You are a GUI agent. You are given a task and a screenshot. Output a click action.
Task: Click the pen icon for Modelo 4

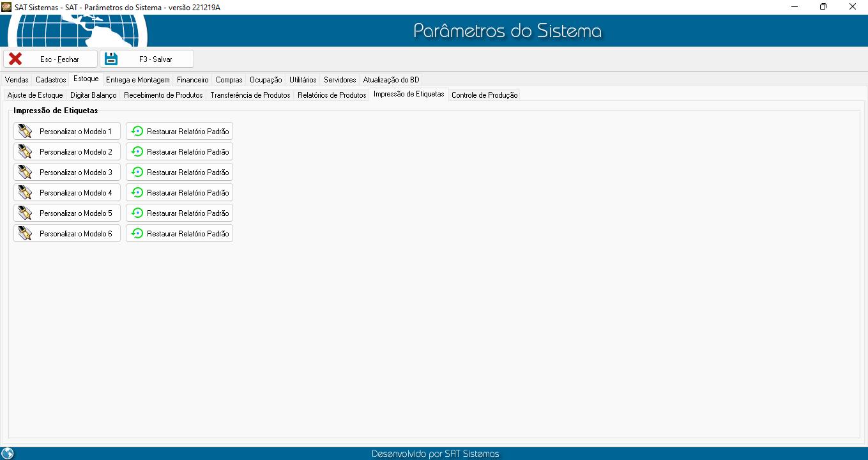25,193
